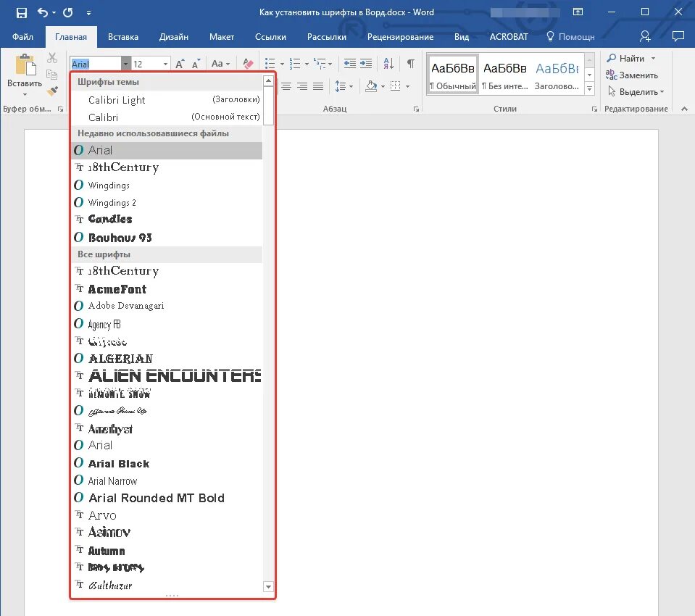Open the Borders dropdown arrow
Screen dimensions: 695x616
click(407, 87)
